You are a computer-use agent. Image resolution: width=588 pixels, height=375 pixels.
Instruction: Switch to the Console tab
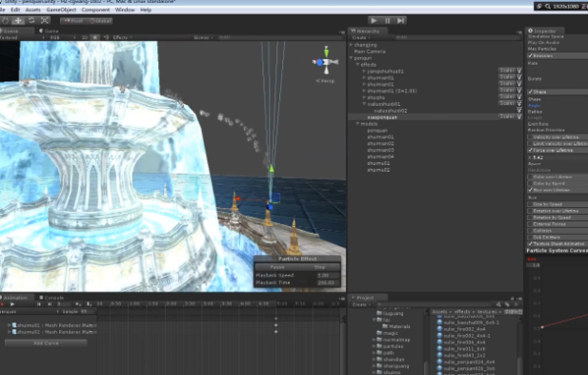pyautogui.click(x=51, y=298)
